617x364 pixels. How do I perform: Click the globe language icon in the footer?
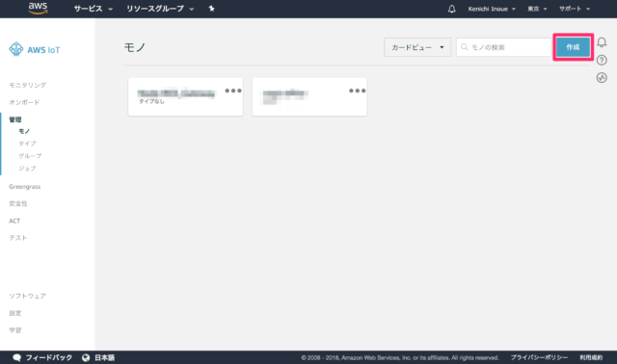click(86, 357)
